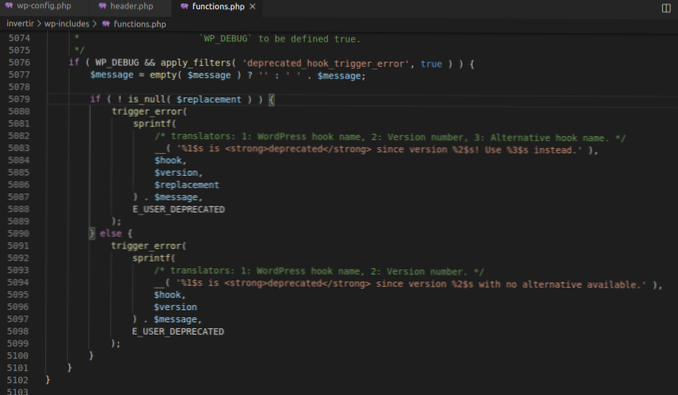This screenshot has height=395, width=678.
Task: Click sprintf( on line 5092
Action: (x=154, y=258)
